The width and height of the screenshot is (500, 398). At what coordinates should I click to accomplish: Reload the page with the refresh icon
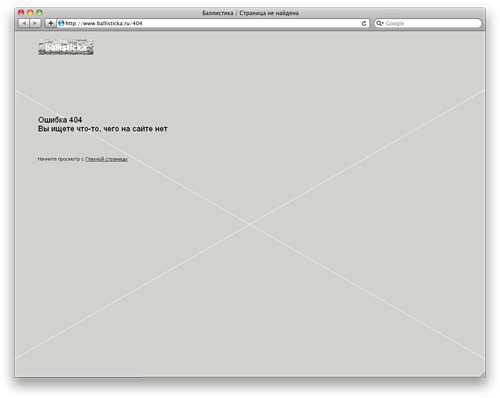pos(364,23)
